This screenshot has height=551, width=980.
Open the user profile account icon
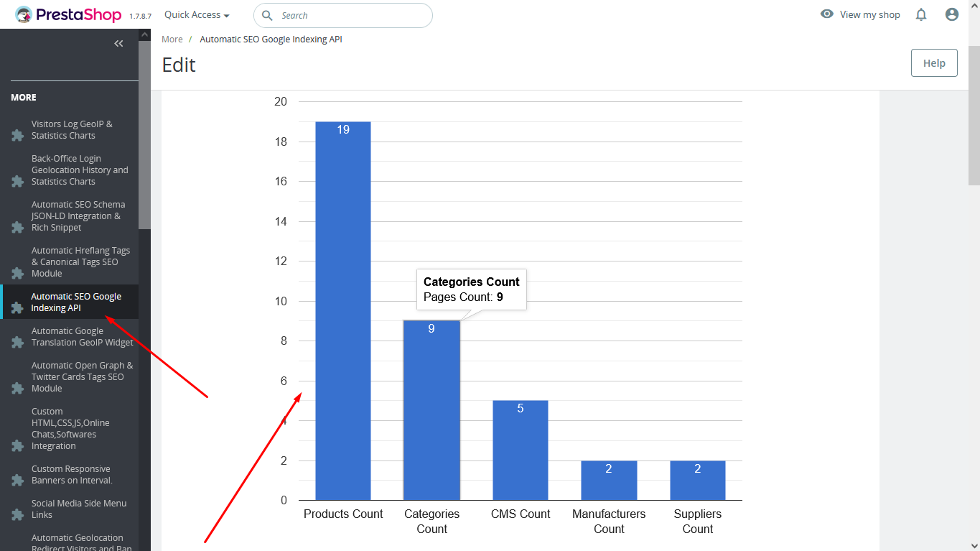(952, 14)
